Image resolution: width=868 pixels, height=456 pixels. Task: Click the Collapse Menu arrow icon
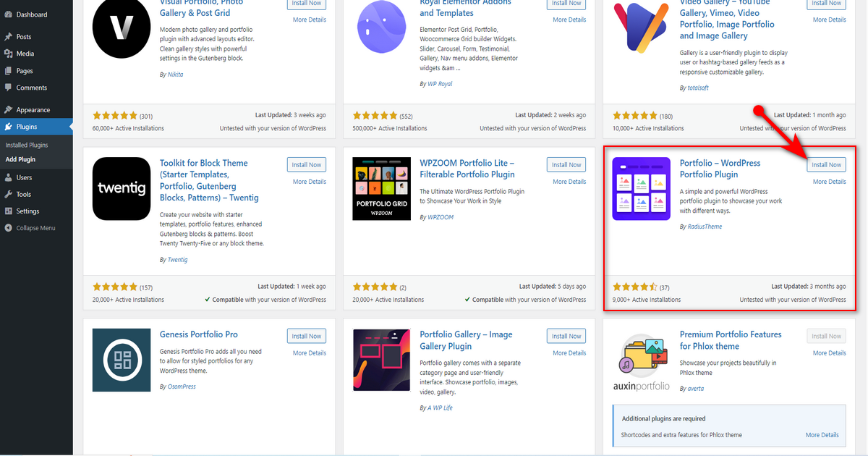(8, 228)
